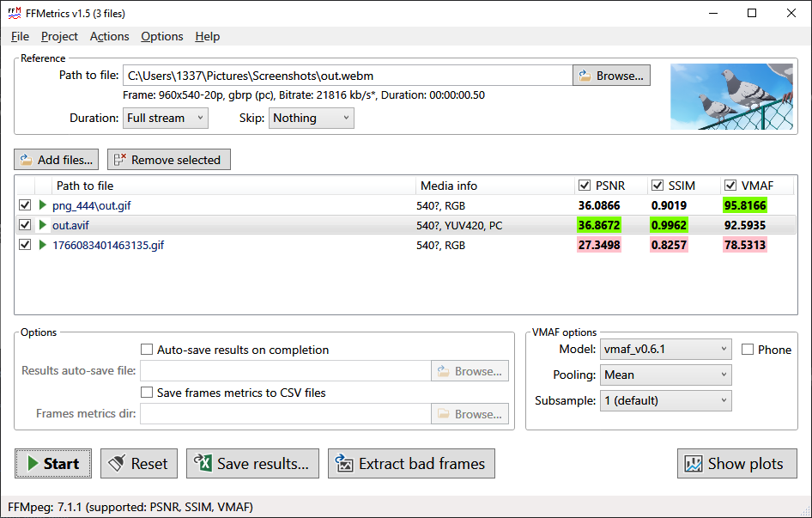Select the out.avif file name

coord(70,226)
